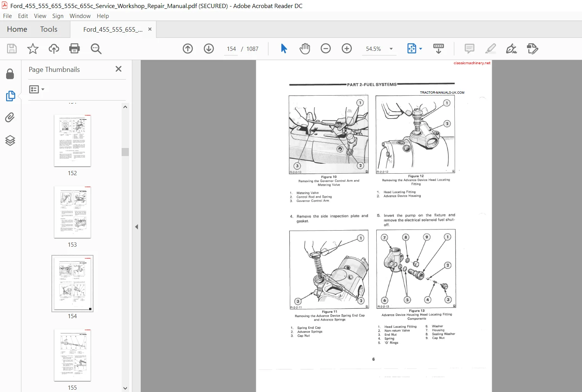The height and width of the screenshot is (392, 582).
Task: Go to previous page arrow
Action: (188, 49)
